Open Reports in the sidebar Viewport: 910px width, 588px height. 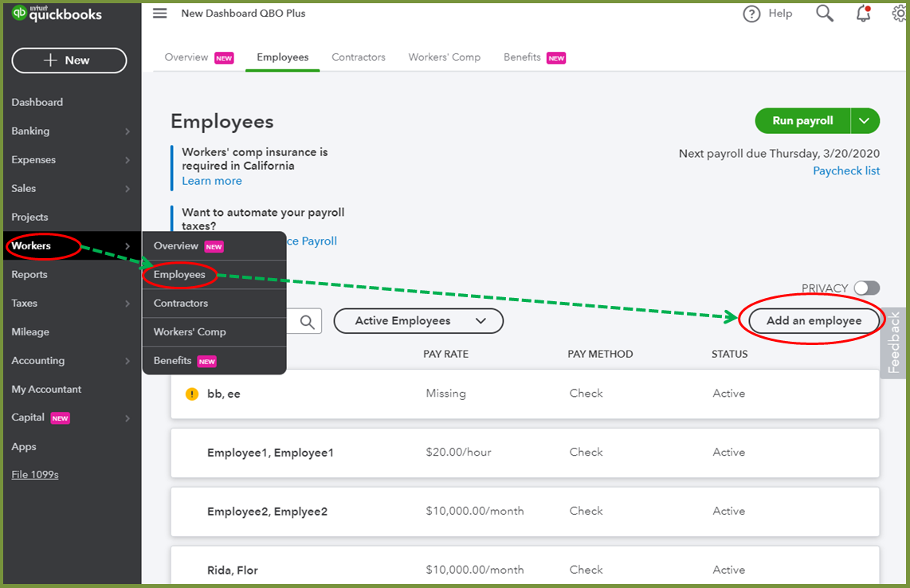pyautogui.click(x=29, y=275)
